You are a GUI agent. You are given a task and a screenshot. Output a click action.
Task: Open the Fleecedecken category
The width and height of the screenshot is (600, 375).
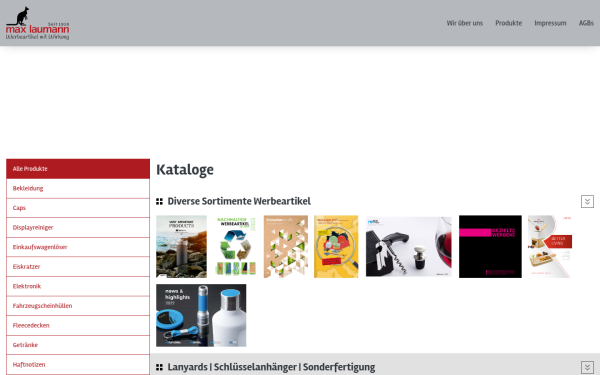[78, 325]
